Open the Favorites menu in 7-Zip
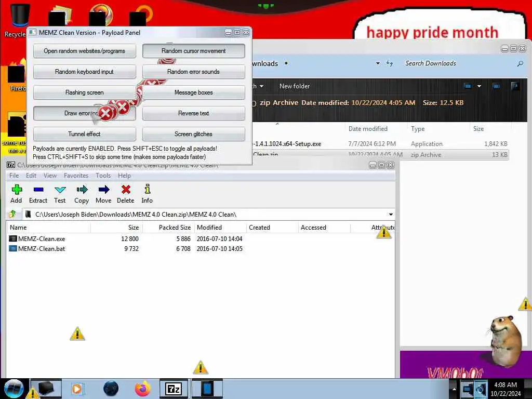 pos(76,176)
